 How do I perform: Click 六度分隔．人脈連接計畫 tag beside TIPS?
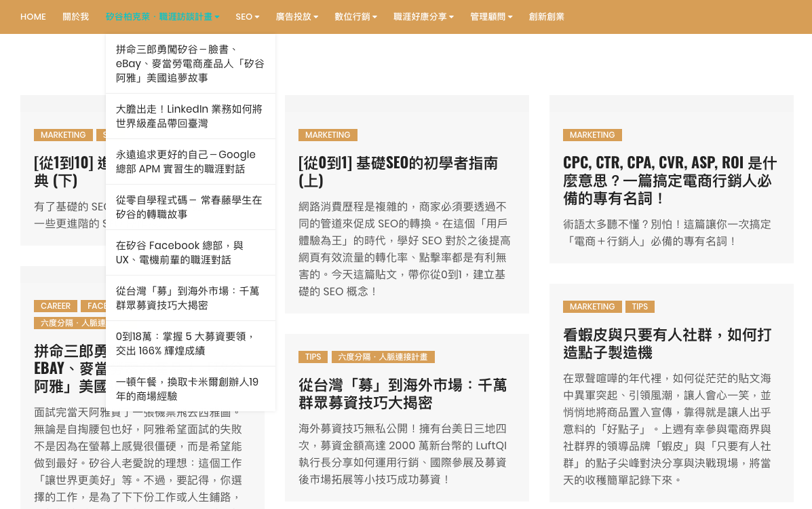(x=383, y=356)
